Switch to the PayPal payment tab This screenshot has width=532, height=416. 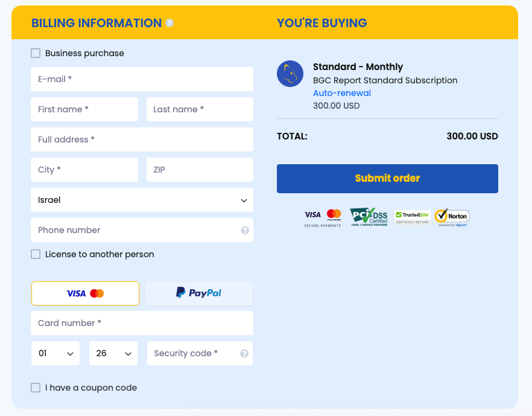point(199,293)
